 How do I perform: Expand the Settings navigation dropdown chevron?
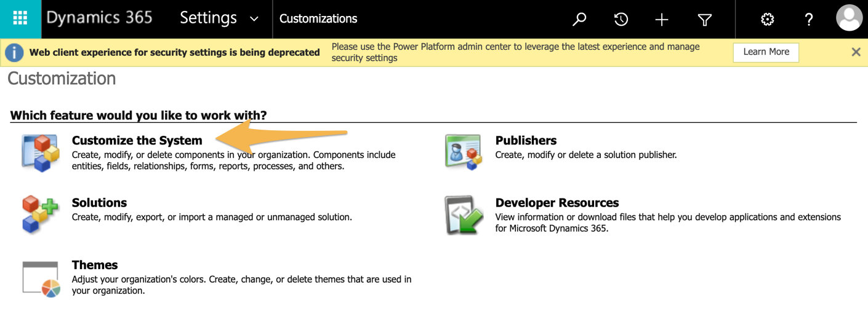coord(254,19)
